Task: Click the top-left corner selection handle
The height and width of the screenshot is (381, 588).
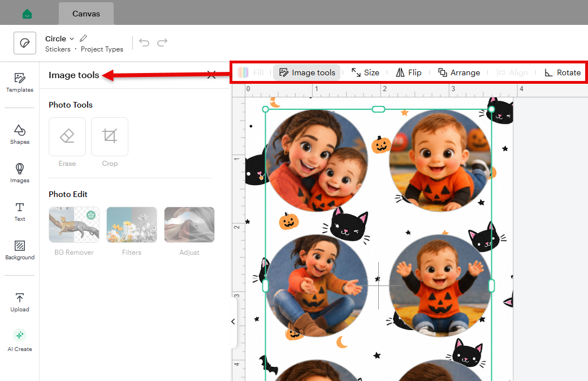Action: point(266,109)
